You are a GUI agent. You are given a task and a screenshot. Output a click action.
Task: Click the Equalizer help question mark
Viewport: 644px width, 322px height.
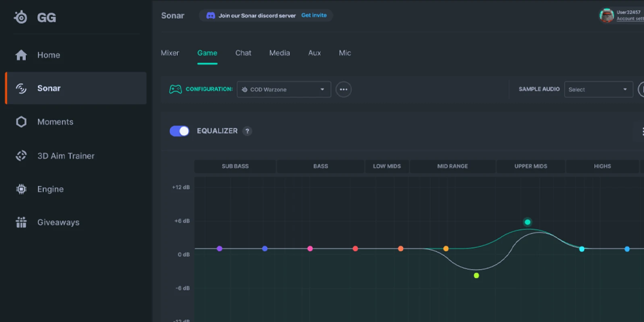tap(247, 131)
